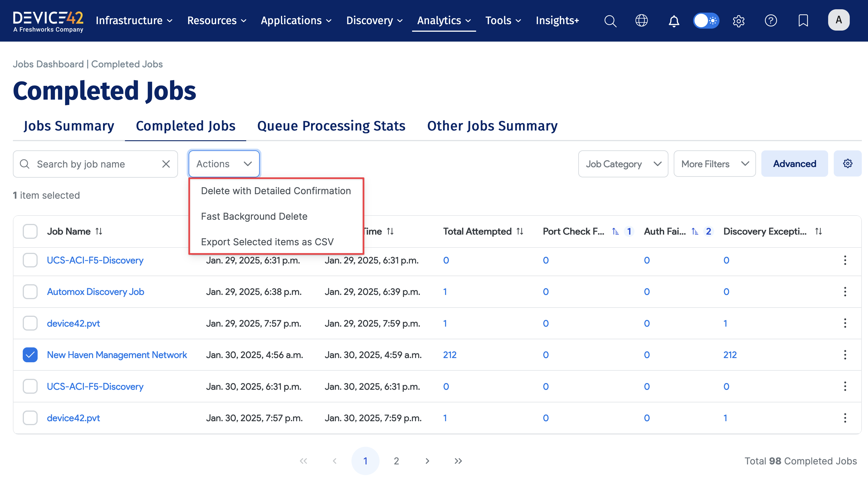868x495 pixels.
Task: Sort by Job Name column arrows
Action: (99, 232)
